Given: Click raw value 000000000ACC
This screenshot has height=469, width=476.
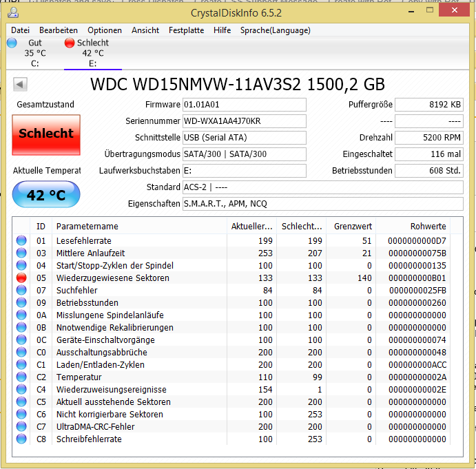Looking at the screenshot, I should point(417,364).
